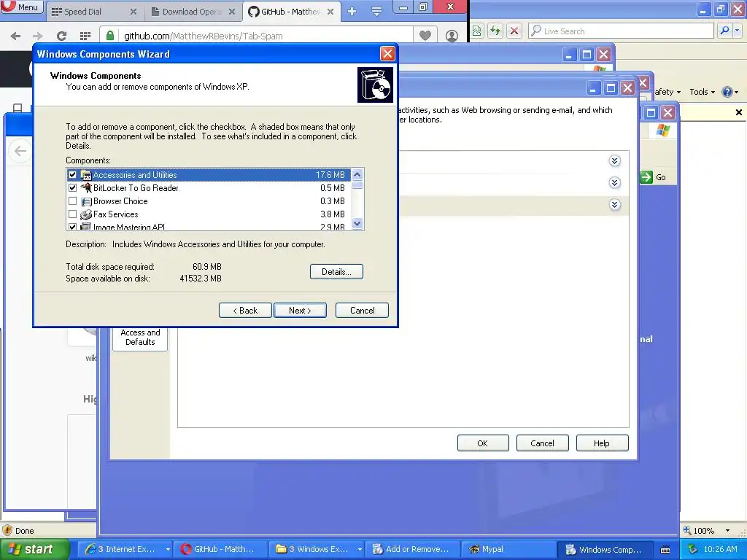Viewport: 747px width, 560px height.
Task: Go forward in Opera browser
Action: click(x=37, y=36)
